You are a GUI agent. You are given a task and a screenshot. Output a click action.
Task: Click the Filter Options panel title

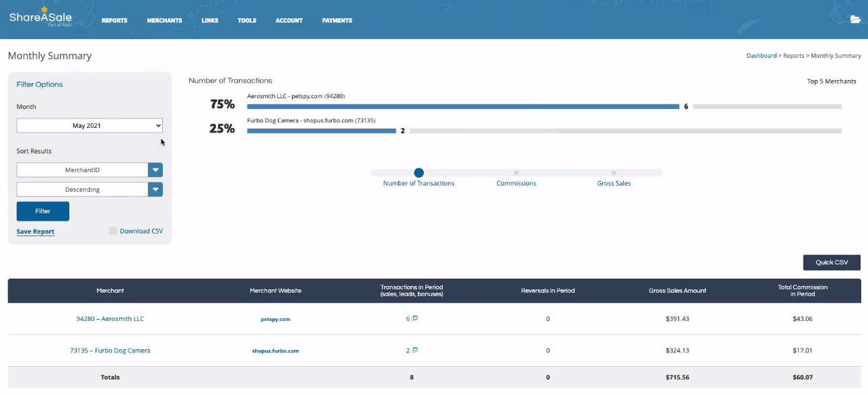(x=40, y=85)
